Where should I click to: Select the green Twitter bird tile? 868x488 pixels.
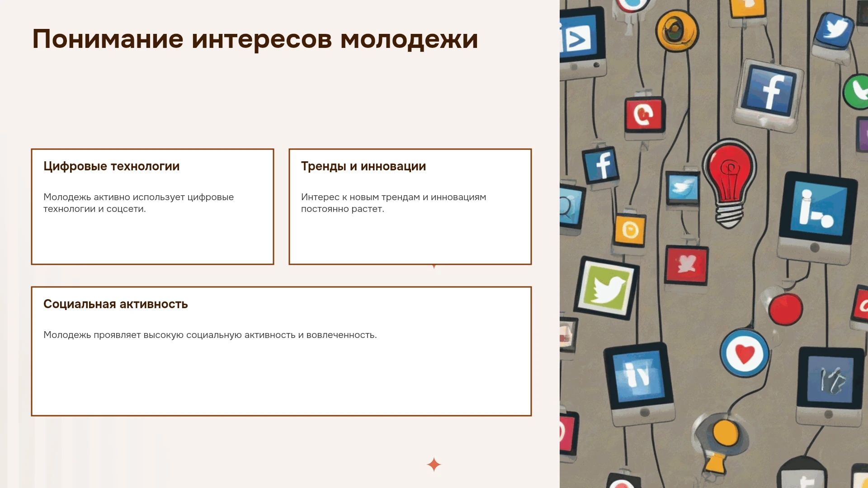pyautogui.click(x=606, y=287)
